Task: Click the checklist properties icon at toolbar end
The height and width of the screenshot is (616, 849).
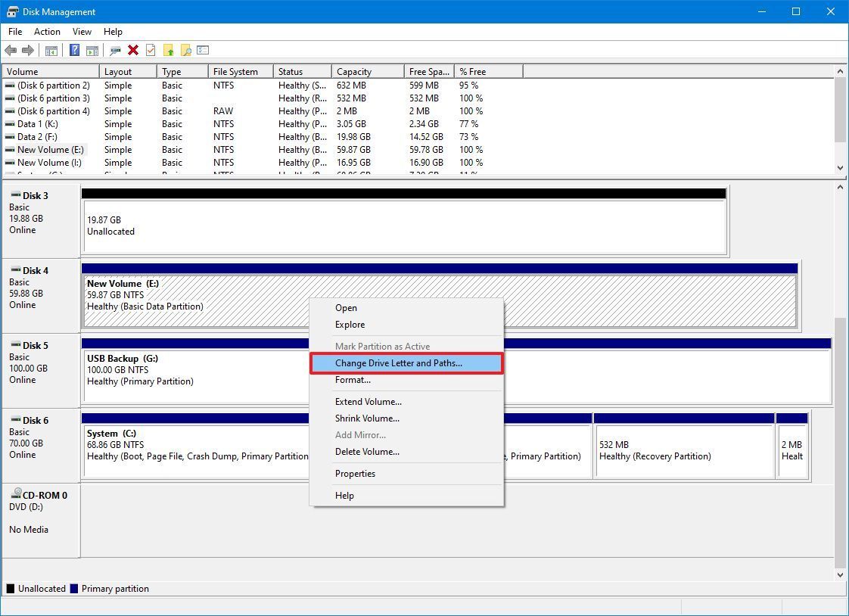Action: click(203, 50)
